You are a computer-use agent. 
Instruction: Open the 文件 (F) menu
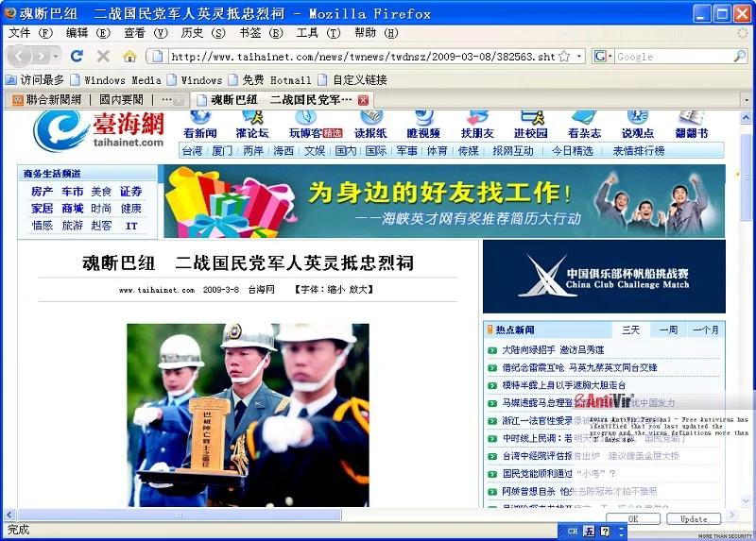30,33
